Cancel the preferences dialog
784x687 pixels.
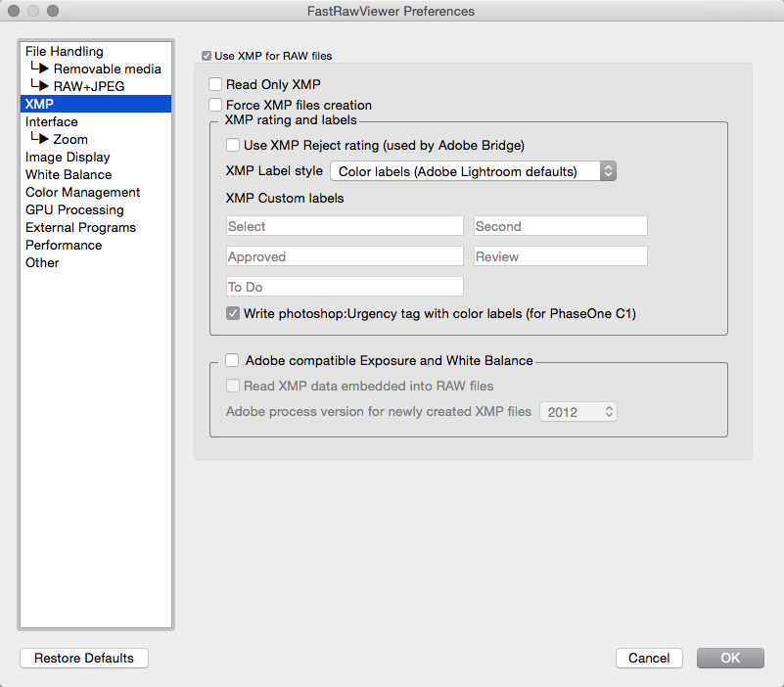coord(649,658)
